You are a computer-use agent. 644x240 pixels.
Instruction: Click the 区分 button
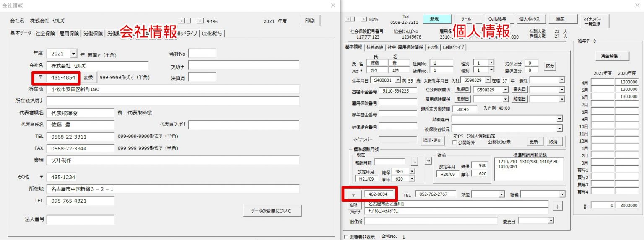coord(550,66)
